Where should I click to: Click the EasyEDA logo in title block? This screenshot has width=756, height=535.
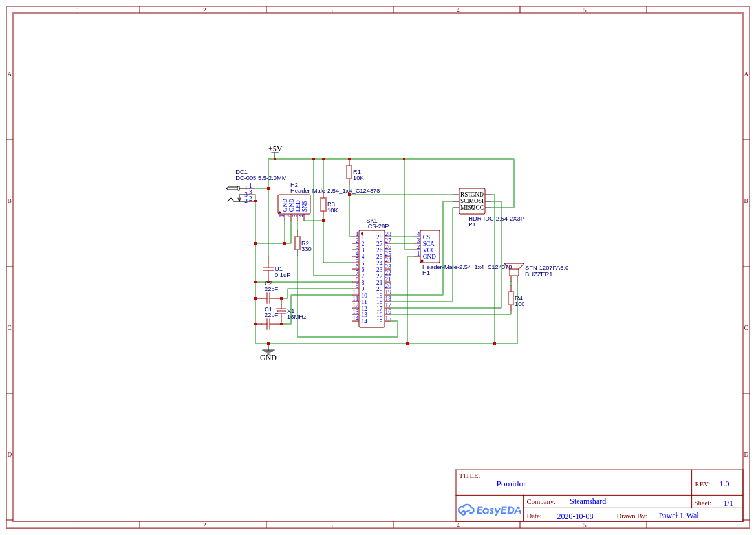(x=490, y=510)
